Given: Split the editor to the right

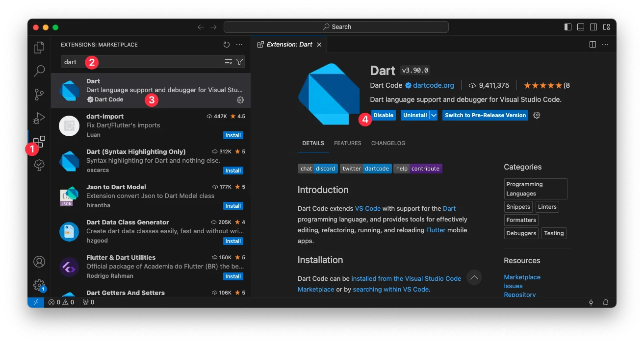Looking at the screenshot, I should click(592, 45).
